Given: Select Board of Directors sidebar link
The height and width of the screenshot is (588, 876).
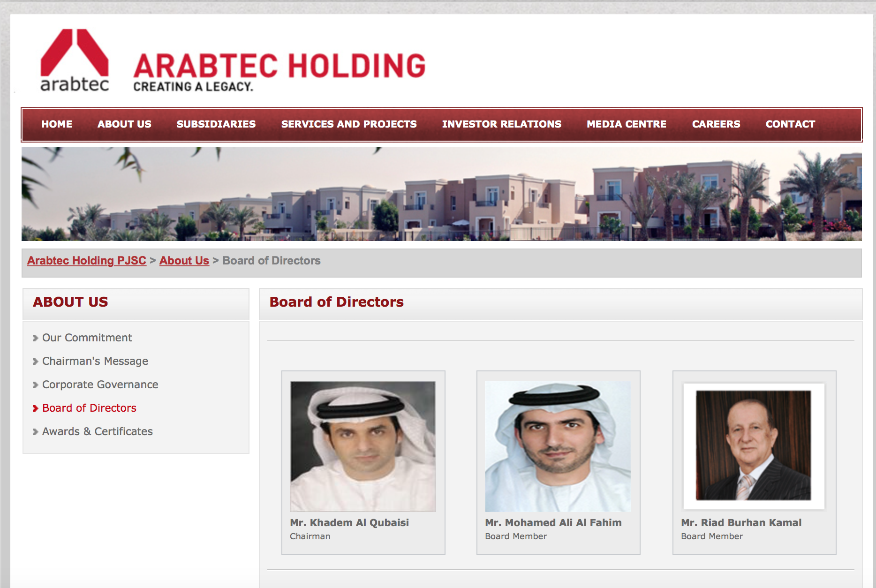Looking at the screenshot, I should click(89, 408).
